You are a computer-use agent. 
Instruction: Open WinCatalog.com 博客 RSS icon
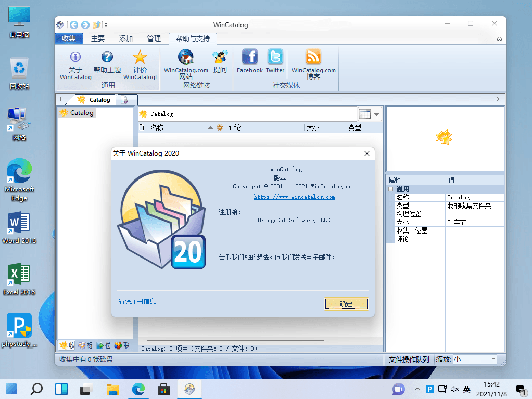(313, 65)
